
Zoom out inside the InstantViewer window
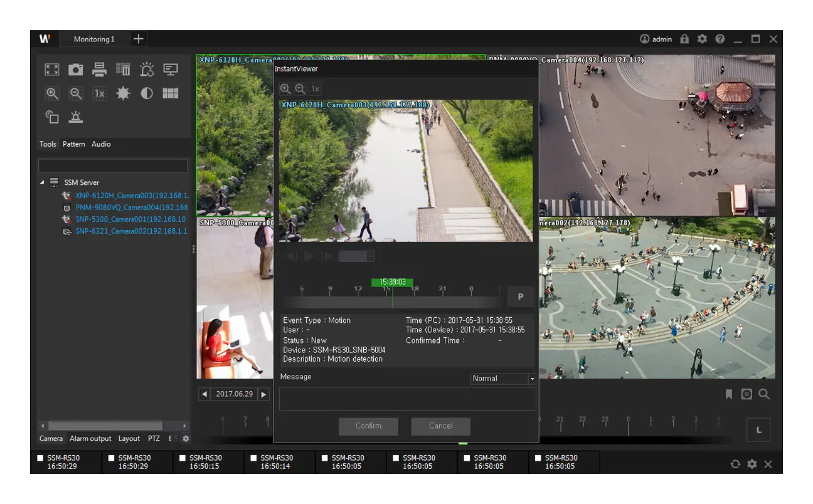coord(300,89)
